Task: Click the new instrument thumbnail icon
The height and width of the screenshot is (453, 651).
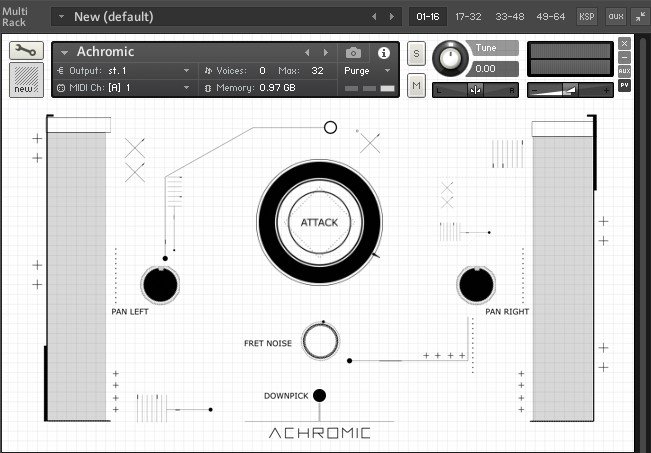Action: 26,80
